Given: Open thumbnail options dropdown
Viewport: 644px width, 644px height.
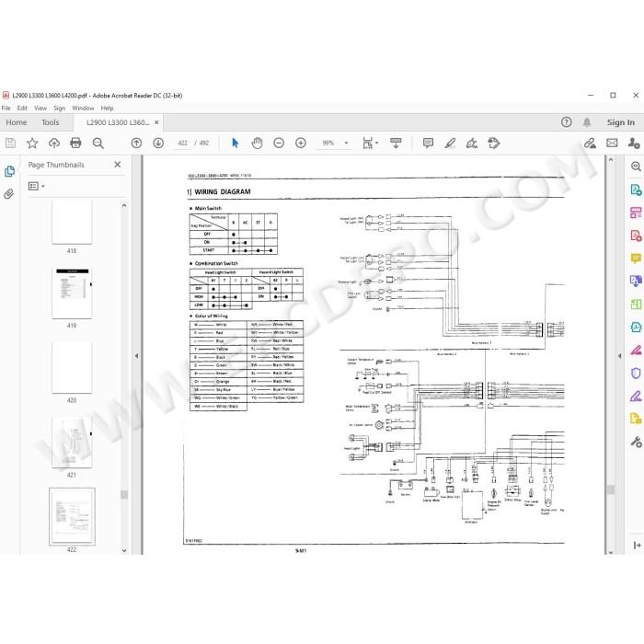Looking at the screenshot, I should point(37,186).
